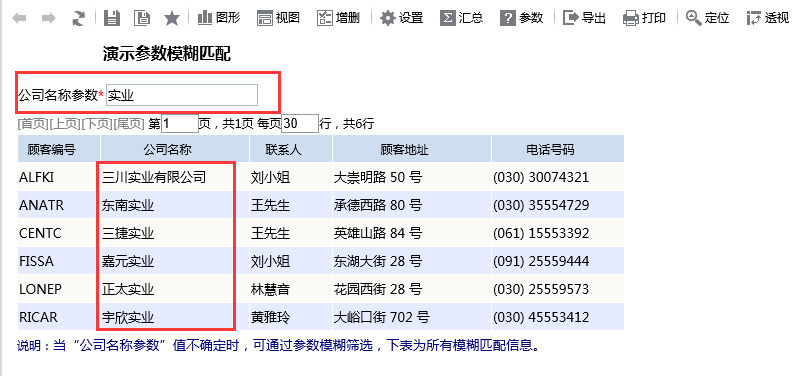Image resolution: width=812 pixels, height=376 pixels.
Task: Print the report via 打印
Action: tap(644, 18)
